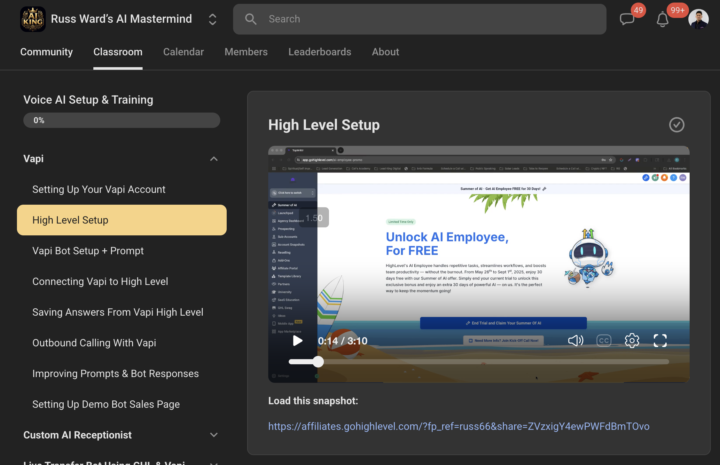Collapse the Vapi section chevron
This screenshot has height=465, width=720.
click(x=214, y=159)
